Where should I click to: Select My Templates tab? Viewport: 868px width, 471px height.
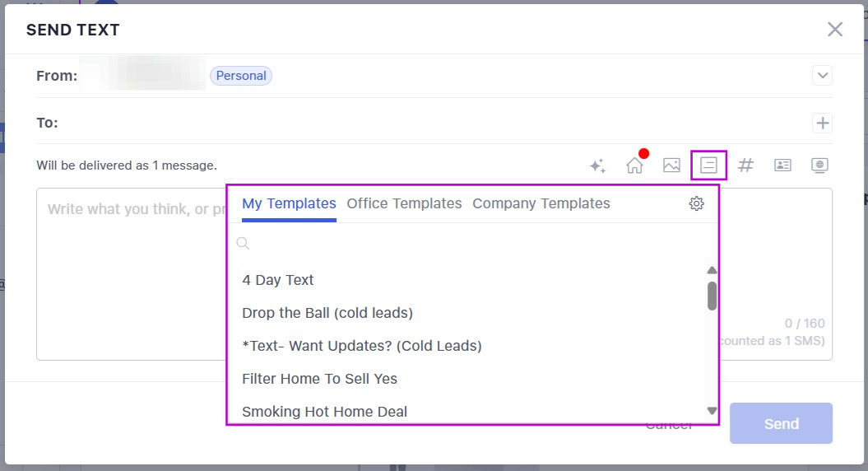pos(289,203)
